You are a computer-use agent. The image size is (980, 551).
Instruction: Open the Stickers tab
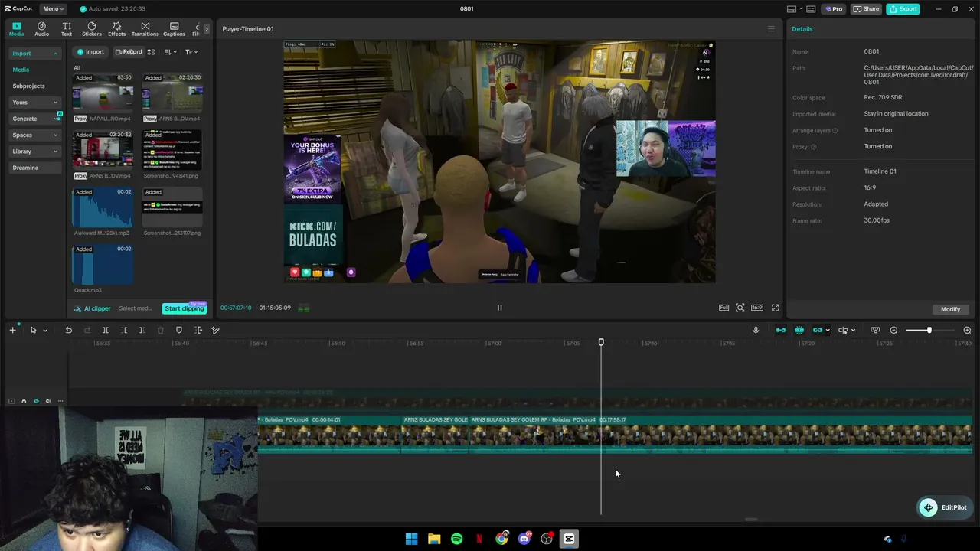coord(92,29)
